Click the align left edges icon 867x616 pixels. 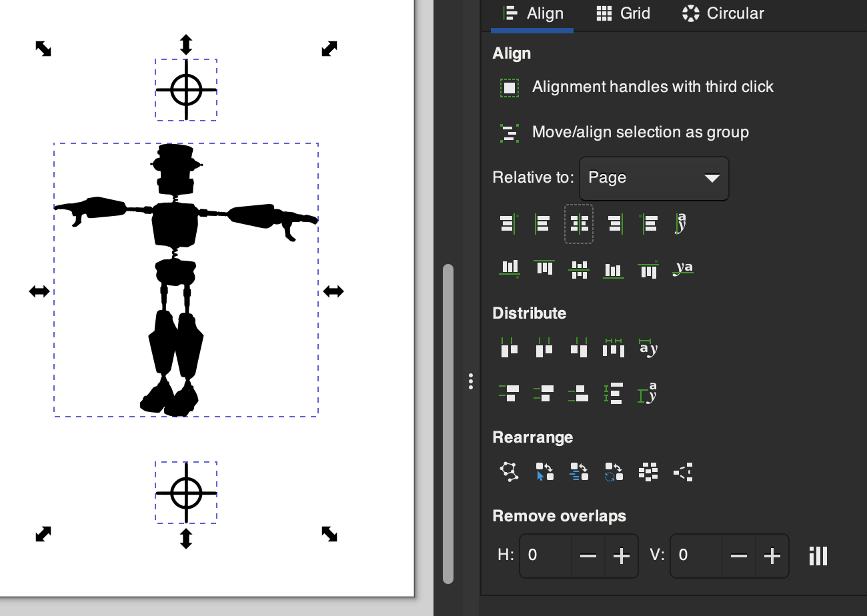point(543,224)
